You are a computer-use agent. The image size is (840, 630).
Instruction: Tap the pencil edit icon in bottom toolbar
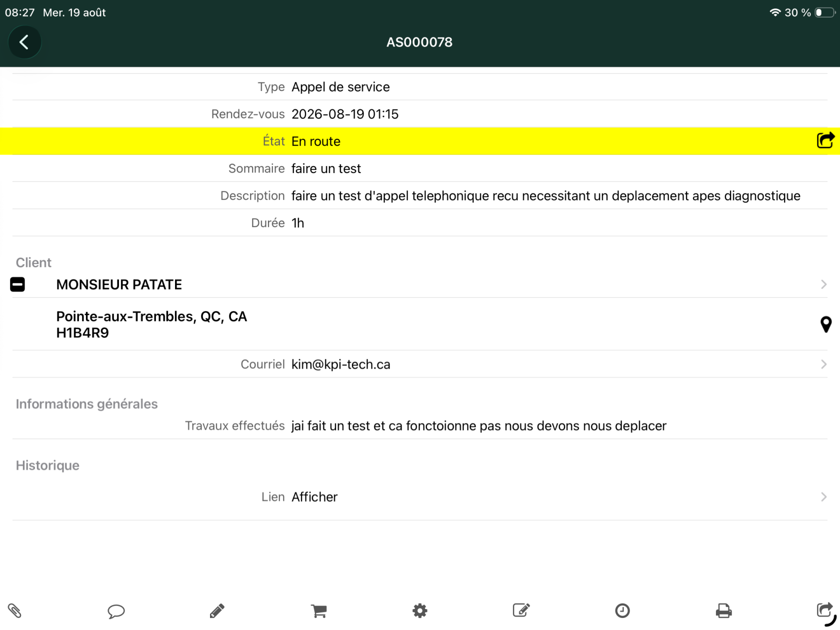click(217, 610)
